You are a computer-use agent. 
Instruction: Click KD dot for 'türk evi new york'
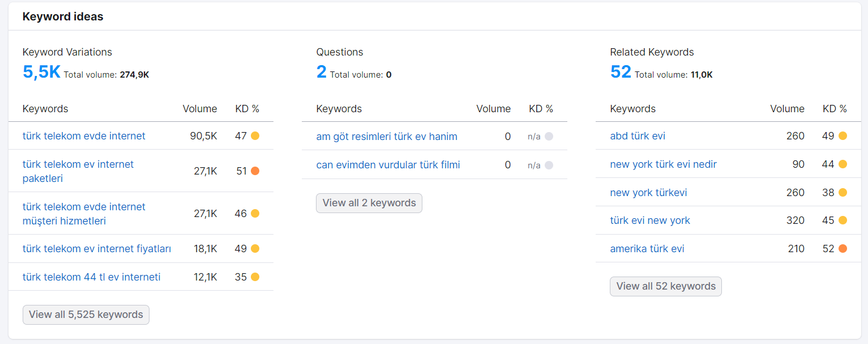point(843,220)
